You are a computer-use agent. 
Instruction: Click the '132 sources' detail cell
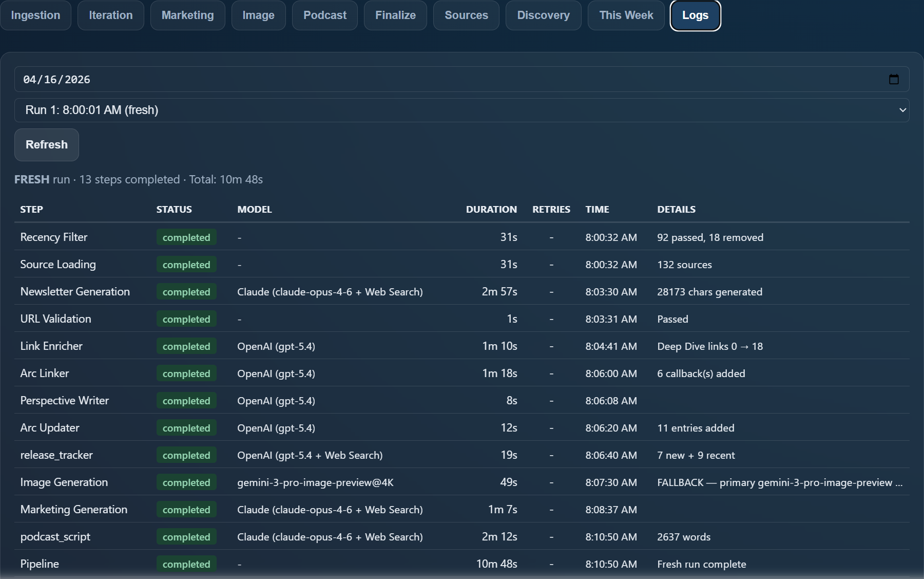(x=684, y=265)
